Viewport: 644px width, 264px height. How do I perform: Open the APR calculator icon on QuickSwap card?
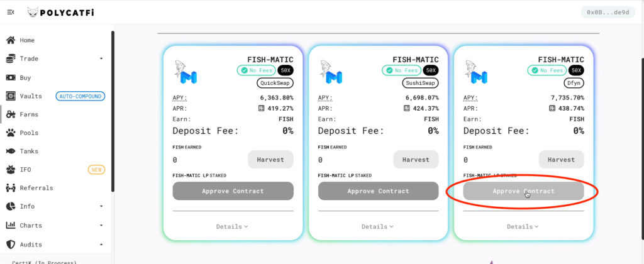(261, 108)
